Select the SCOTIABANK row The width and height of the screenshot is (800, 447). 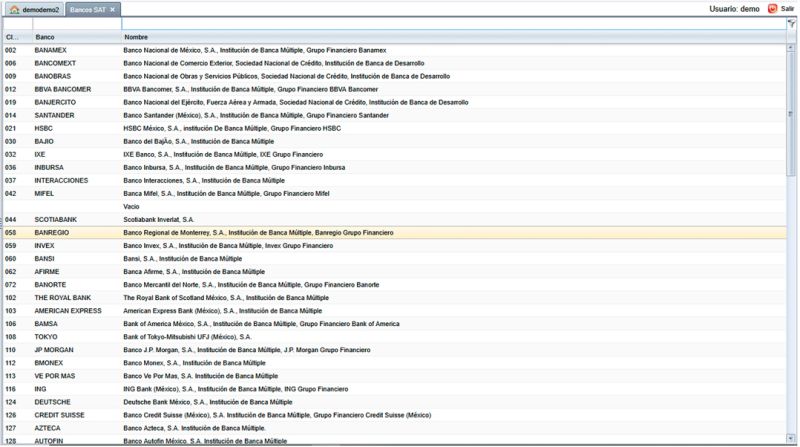click(394, 219)
